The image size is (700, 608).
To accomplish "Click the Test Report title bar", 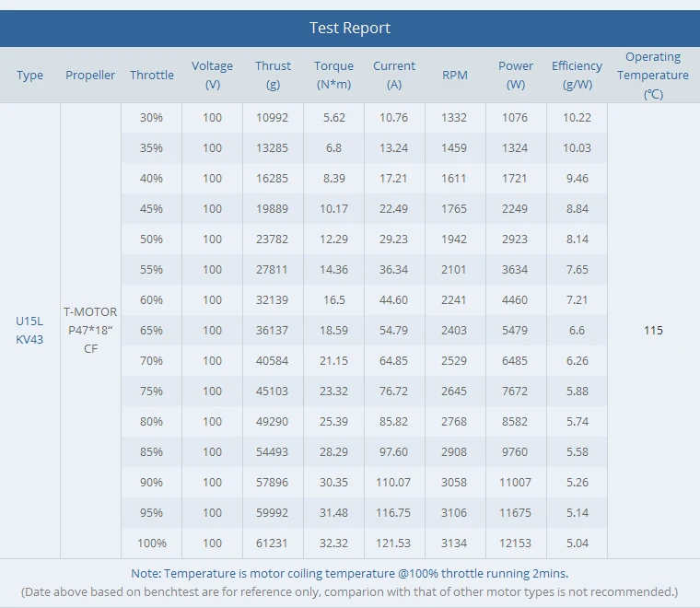I will pyautogui.click(x=350, y=28).
